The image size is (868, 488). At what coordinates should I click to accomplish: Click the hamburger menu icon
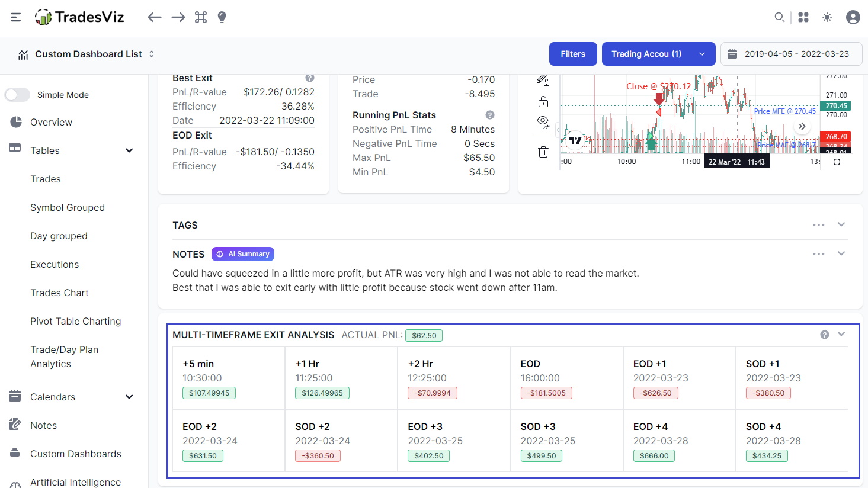pos(16,17)
